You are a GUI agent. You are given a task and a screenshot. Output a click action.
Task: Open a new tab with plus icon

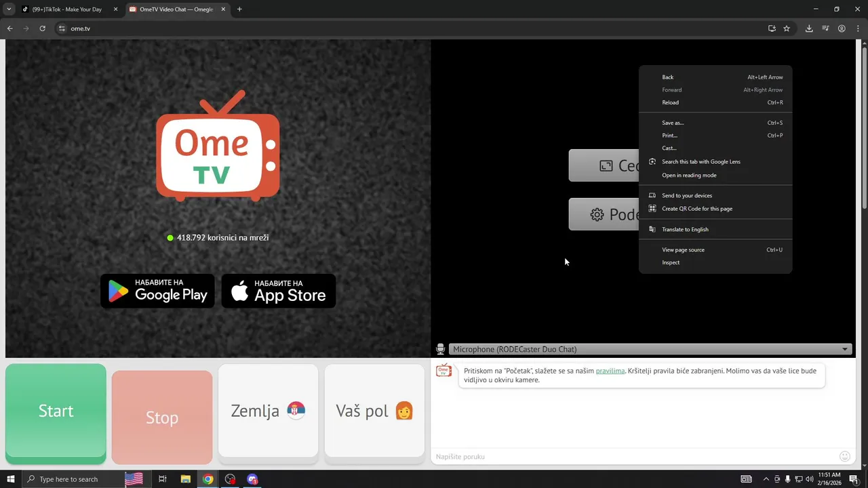(x=239, y=9)
